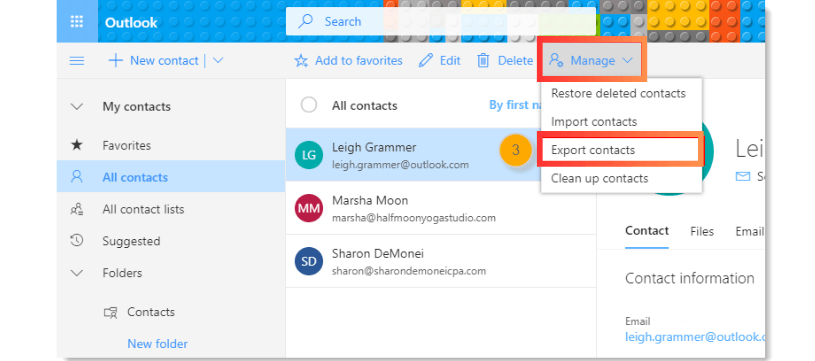
Task: Switch to the Files tab
Action: point(702,232)
